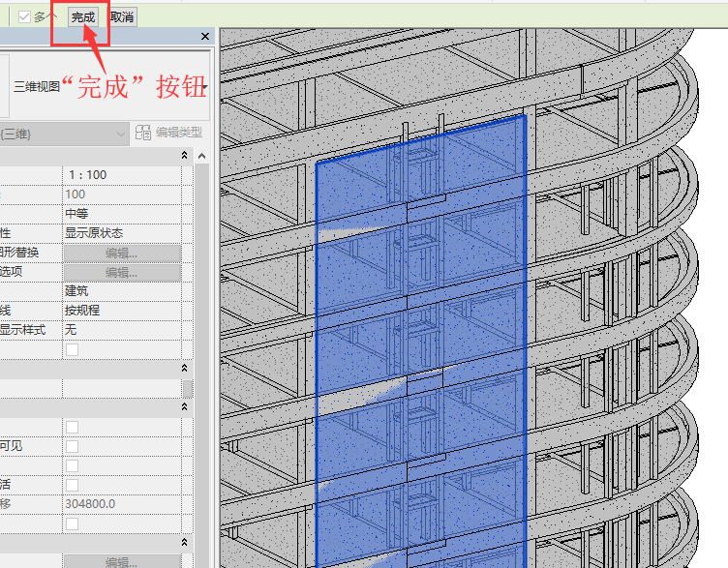
Task: Click 编辑 button for display 选项
Action: (x=122, y=273)
